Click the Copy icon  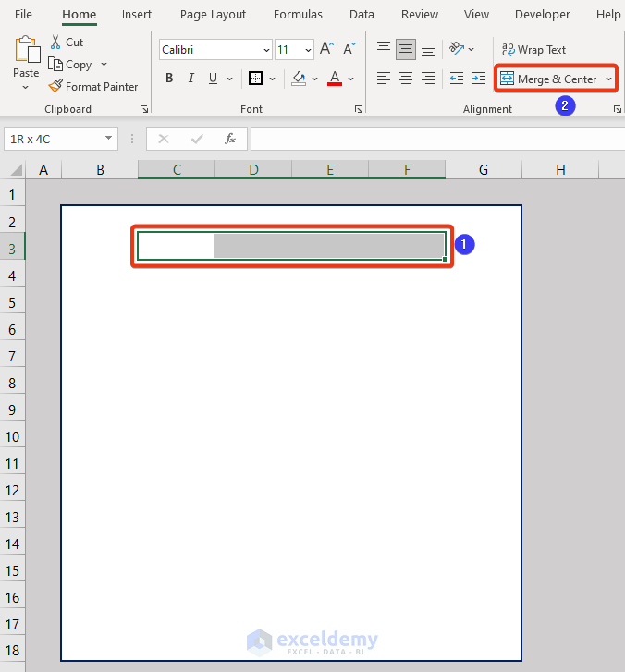tap(55, 65)
